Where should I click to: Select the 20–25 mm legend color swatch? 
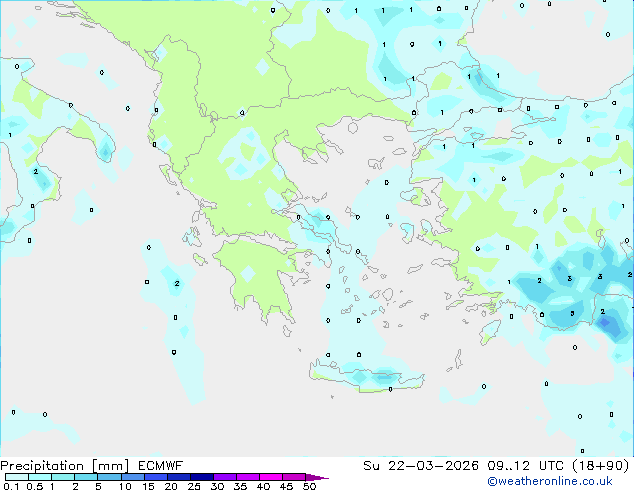coord(179,477)
